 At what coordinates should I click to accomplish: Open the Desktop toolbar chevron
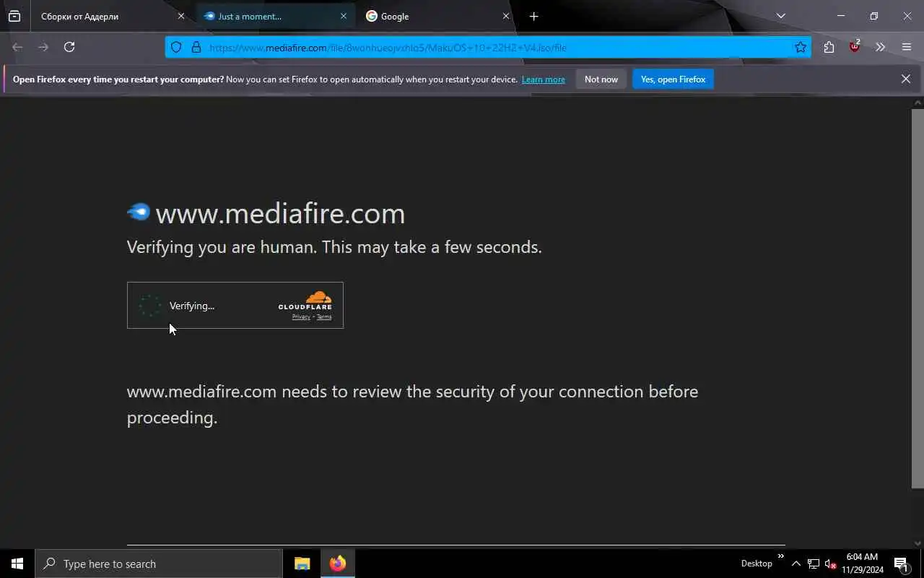point(780,556)
